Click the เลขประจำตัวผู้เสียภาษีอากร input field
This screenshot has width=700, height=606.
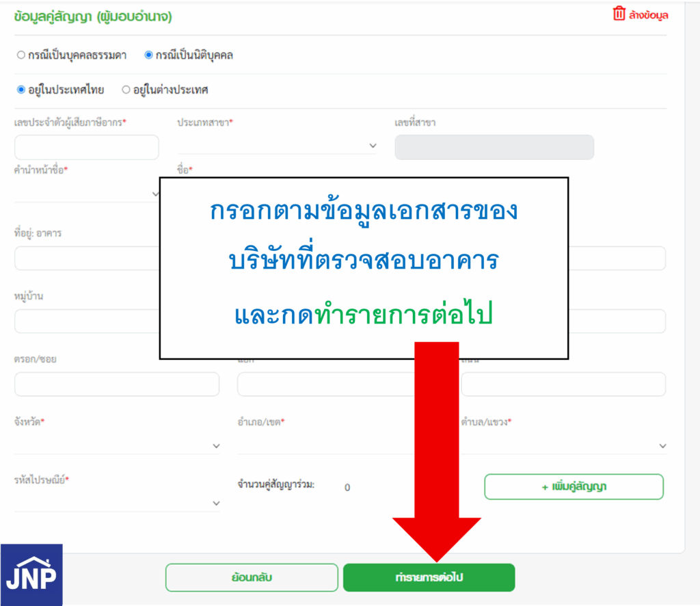pyautogui.click(x=87, y=147)
